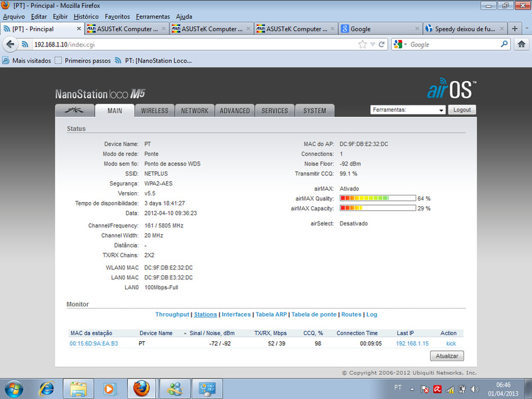Open the Ubiquiti logo tab in airOS
The width and height of the screenshot is (532, 399).
[x=74, y=110]
